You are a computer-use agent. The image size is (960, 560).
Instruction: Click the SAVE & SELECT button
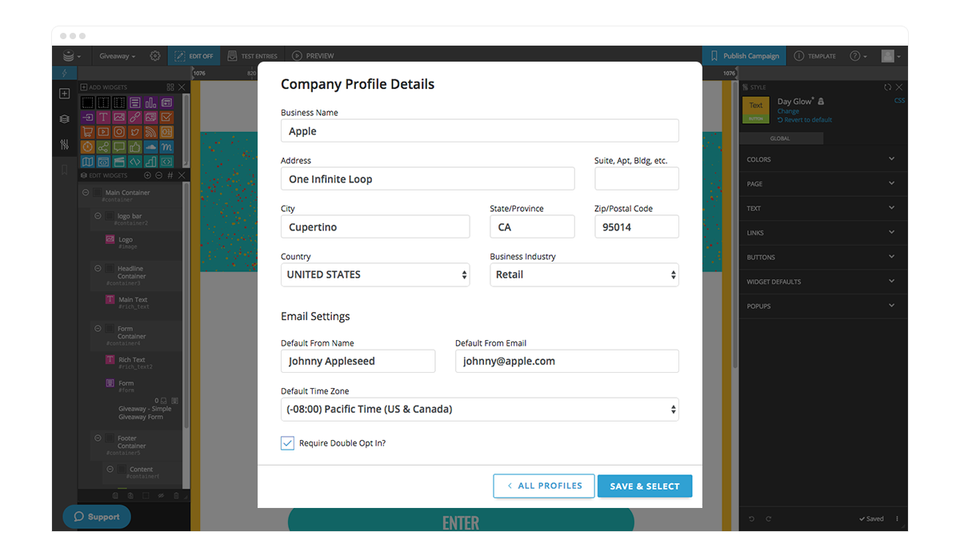645,486
